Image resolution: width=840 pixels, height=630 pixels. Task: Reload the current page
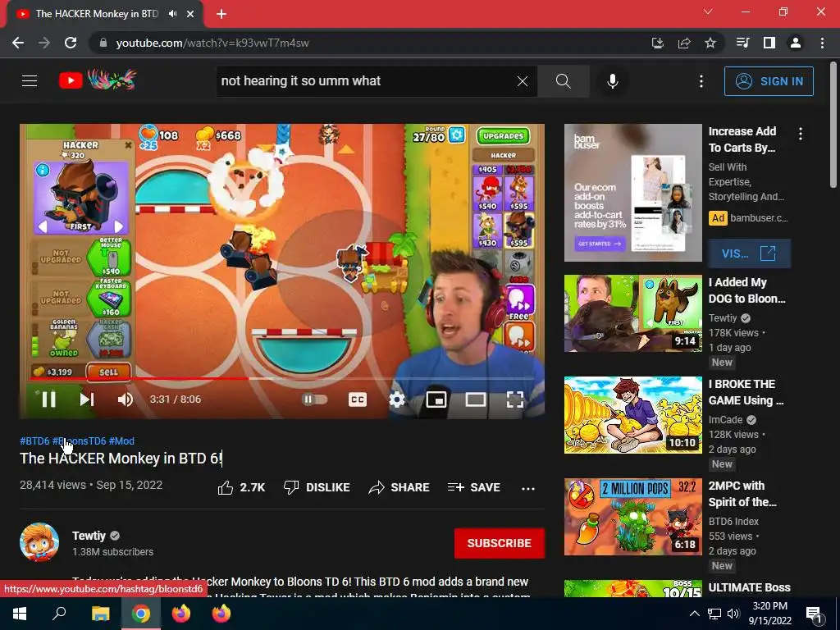71,43
